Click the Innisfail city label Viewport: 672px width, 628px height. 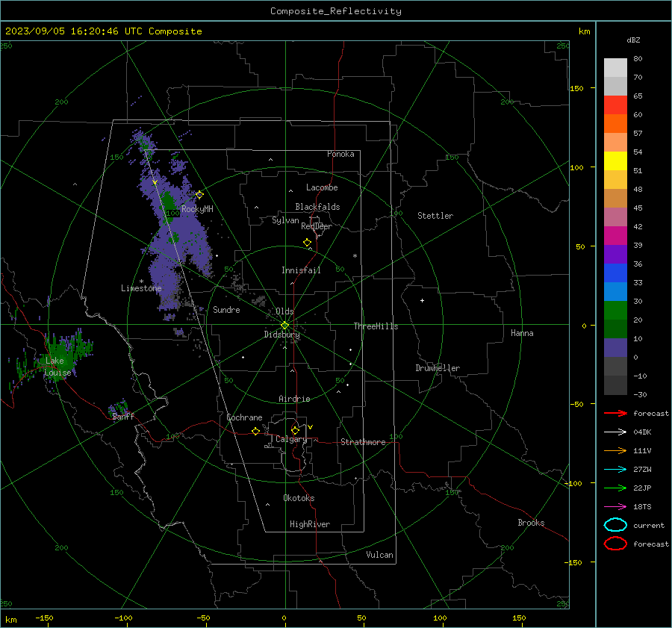[301, 270]
